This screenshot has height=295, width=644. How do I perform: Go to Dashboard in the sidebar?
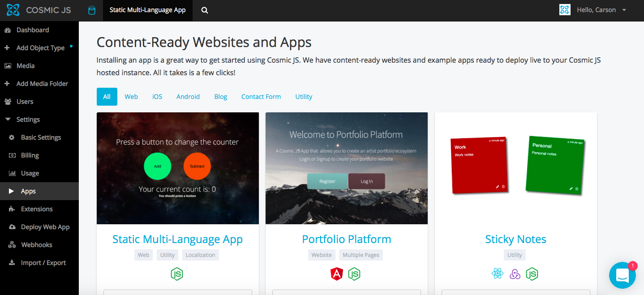33,30
